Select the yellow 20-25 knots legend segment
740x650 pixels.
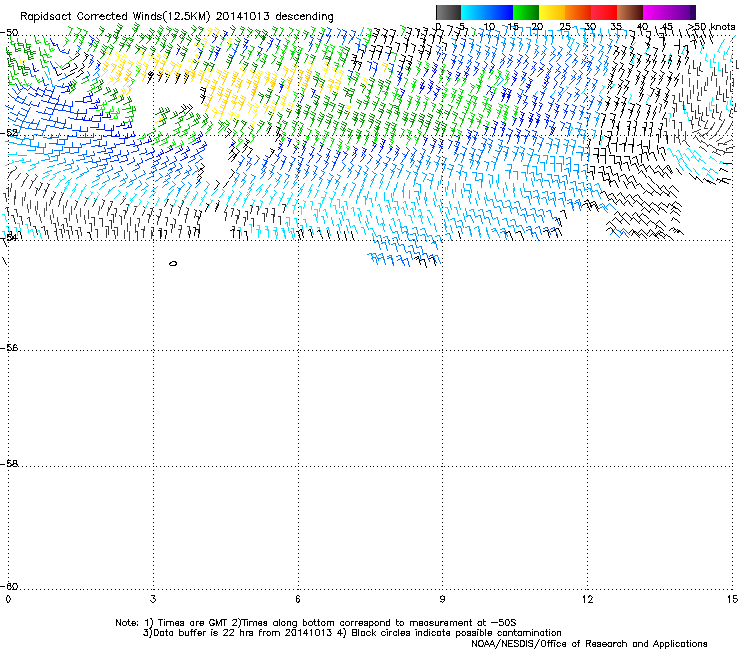pos(552,12)
